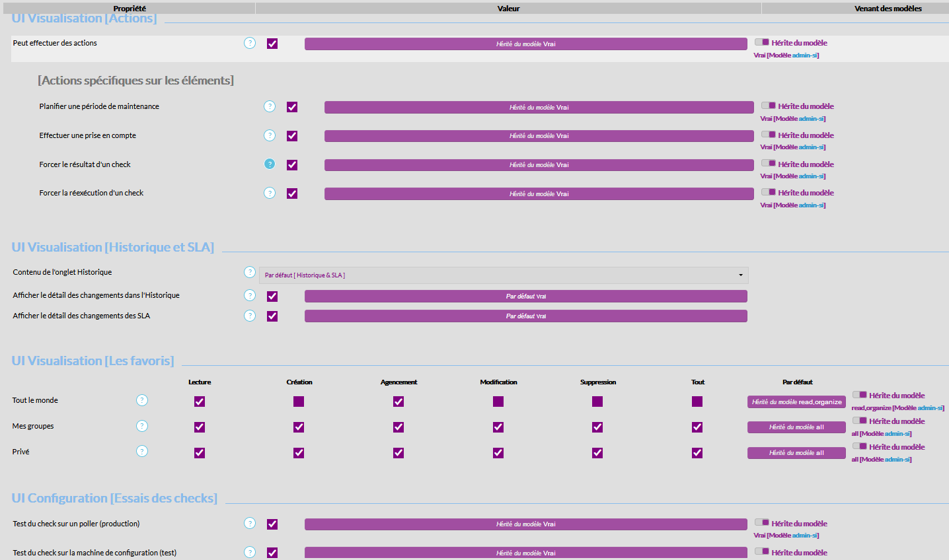Click help icon for 'Contenu de l'onglet Historique'

click(250, 272)
